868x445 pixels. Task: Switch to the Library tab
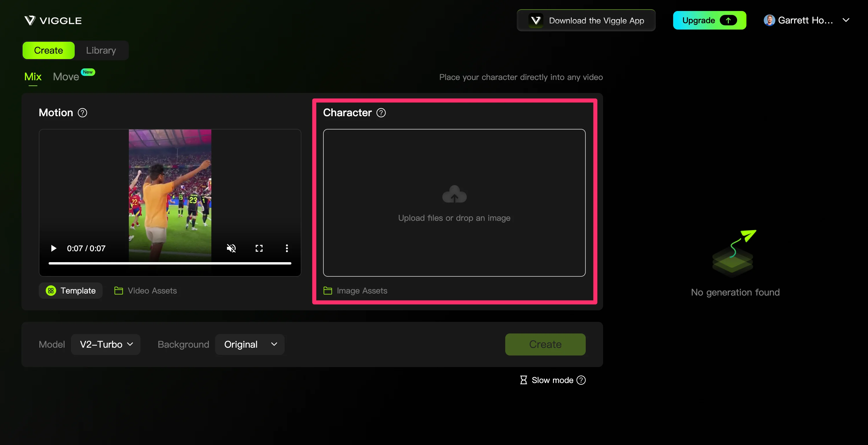point(101,50)
